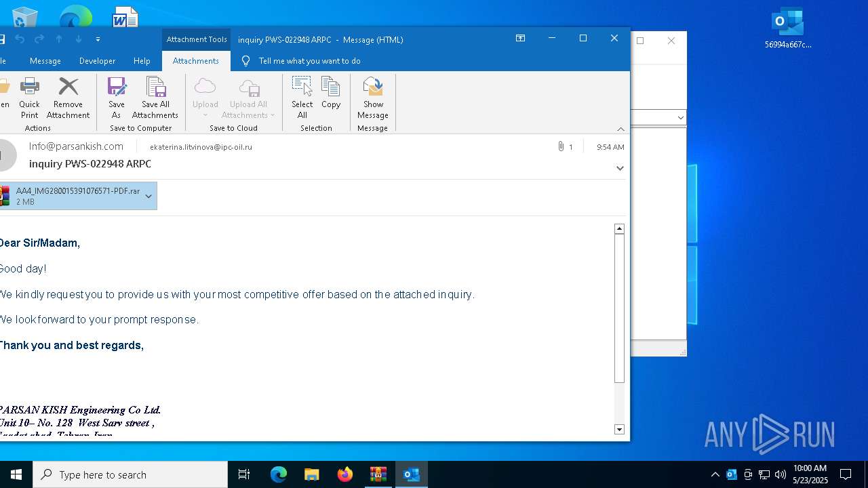The height and width of the screenshot is (488, 868).
Task: Close the background window
Action: click(671, 41)
